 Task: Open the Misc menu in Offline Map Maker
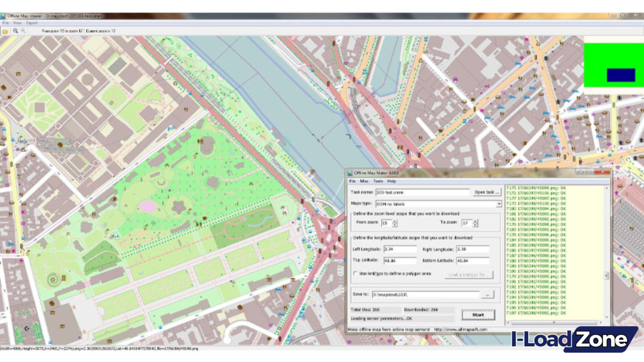(x=365, y=181)
